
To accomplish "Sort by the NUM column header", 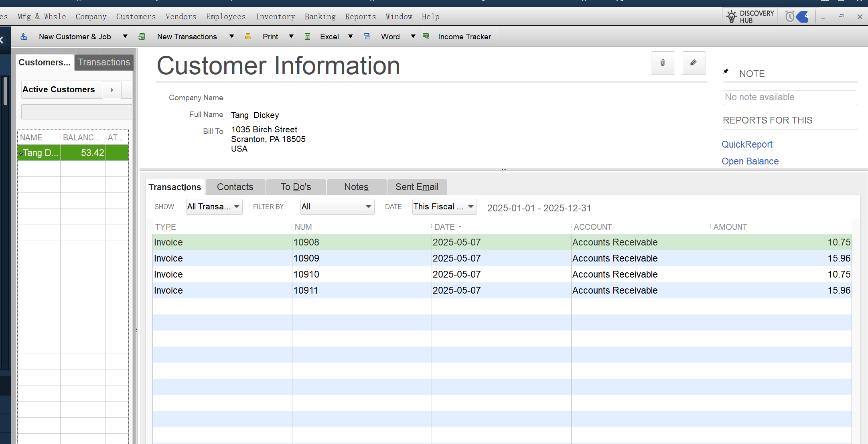I will [361, 227].
